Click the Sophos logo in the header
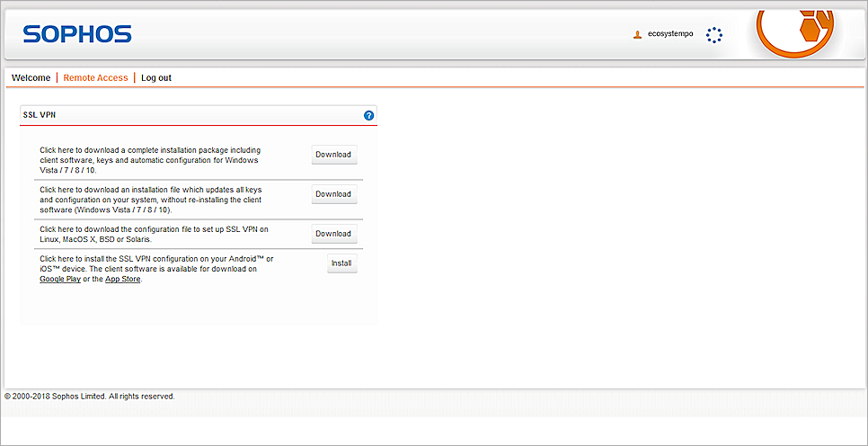Image resolution: width=868 pixels, height=446 pixels. (x=77, y=35)
